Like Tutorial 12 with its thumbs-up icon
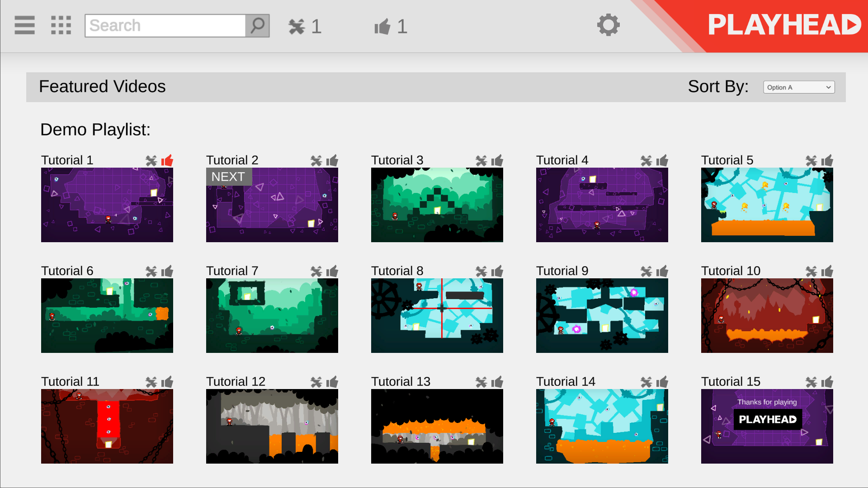The image size is (868, 488). pos(332,382)
